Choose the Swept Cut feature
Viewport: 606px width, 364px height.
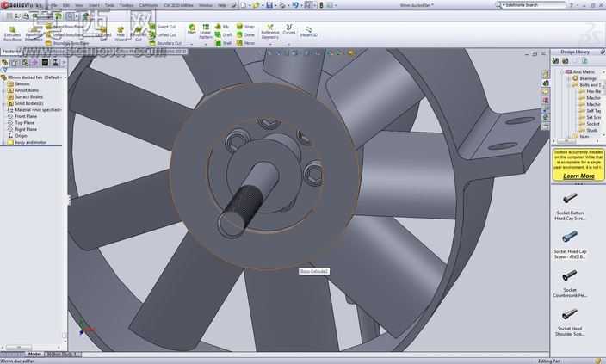pyautogui.click(x=163, y=27)
